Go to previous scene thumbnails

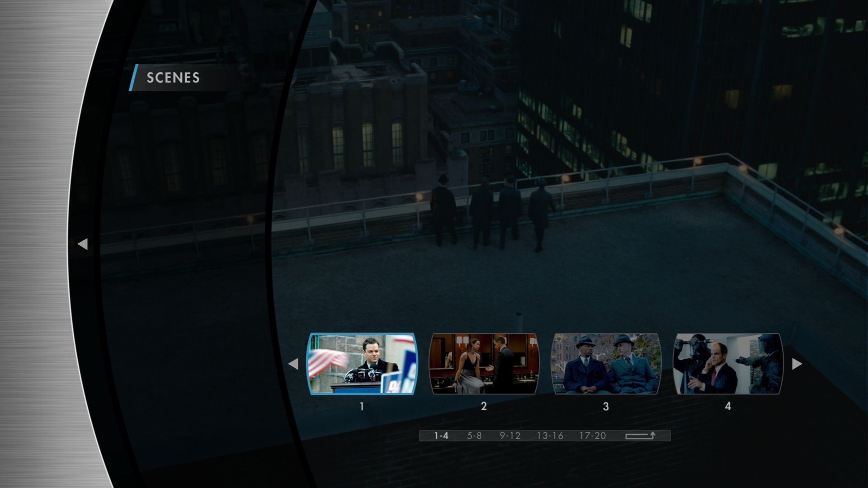click(293, 364)
